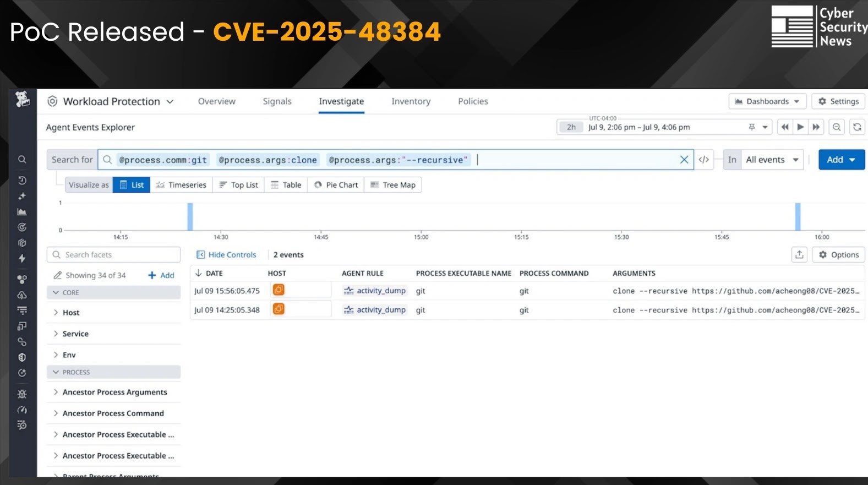Click host icon in 15:56:05.475 row
Screen dimensions: 868x485
[x=279, y=290]
